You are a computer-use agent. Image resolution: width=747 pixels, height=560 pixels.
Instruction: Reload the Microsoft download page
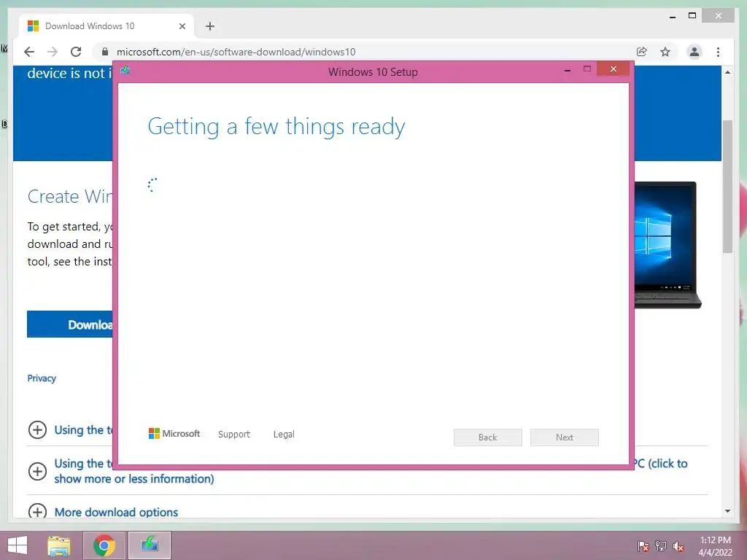coord(76,52)
